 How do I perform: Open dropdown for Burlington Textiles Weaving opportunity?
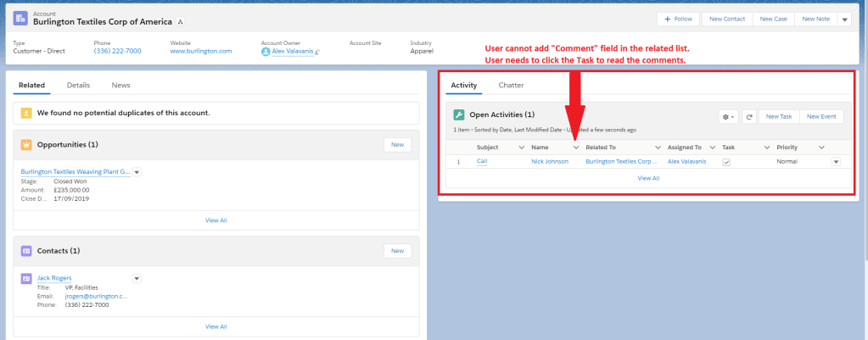[137, 171]
